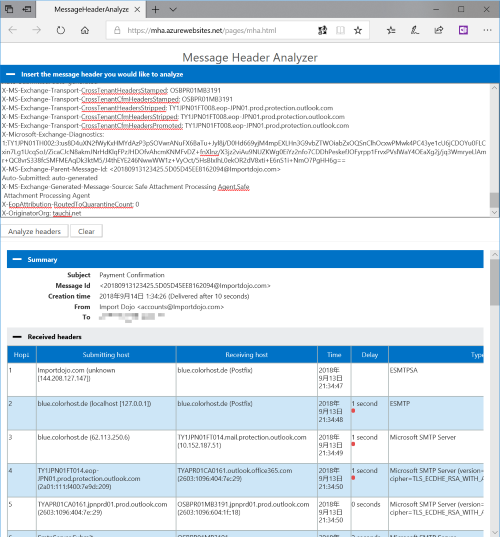This screenshot has height=537, width=500.
Task: Click inside the header text area
Action: point(245,150)
